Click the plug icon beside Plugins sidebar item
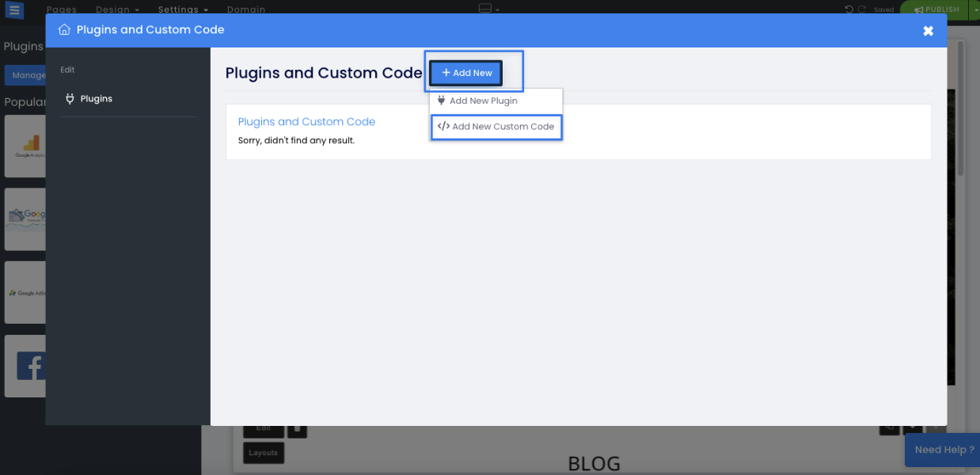Viewport: 980px width, 475px height. (70, 99)
